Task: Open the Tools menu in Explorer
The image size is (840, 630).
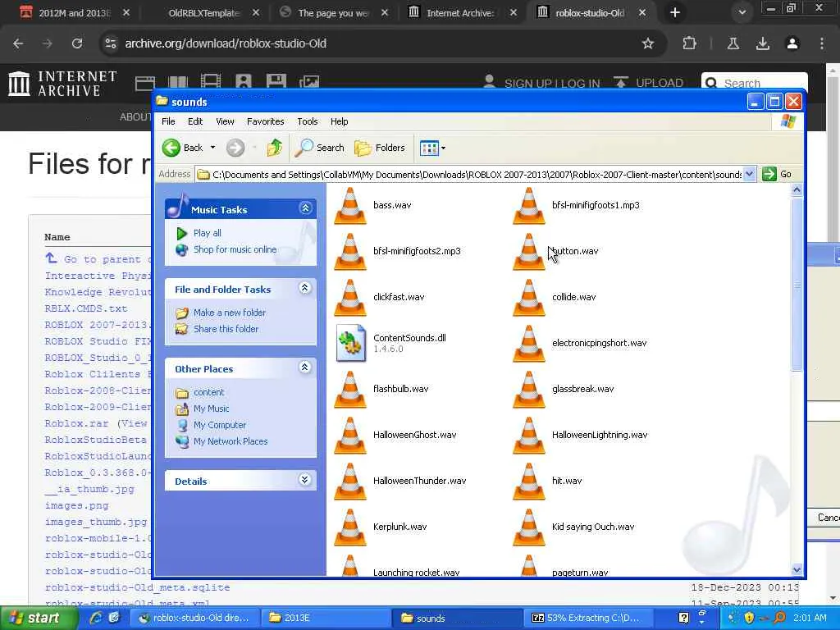Action: 308,121
